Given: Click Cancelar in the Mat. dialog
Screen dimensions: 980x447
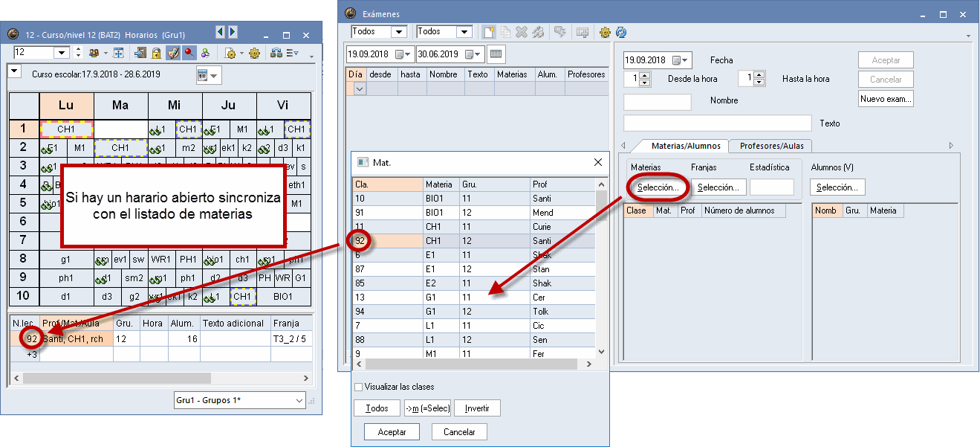Looking at the screenshot, I should coord(459,431).
